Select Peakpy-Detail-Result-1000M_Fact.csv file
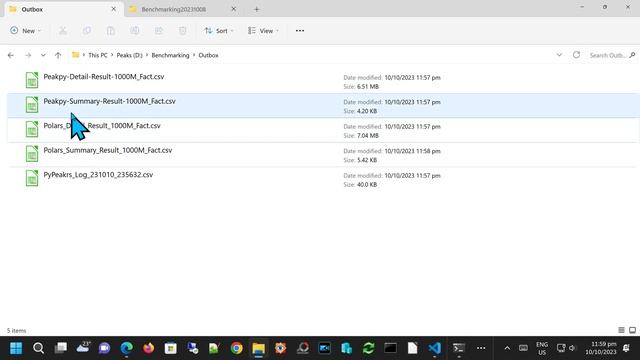Viewport: 640px width, 360px height. point(323,81)
